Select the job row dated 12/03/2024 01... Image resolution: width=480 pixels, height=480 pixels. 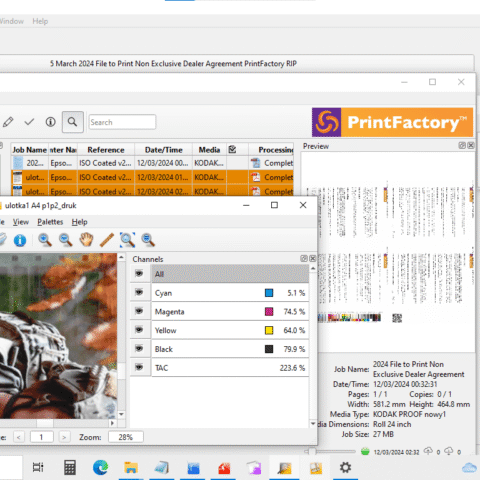click(x=152, y=177)
